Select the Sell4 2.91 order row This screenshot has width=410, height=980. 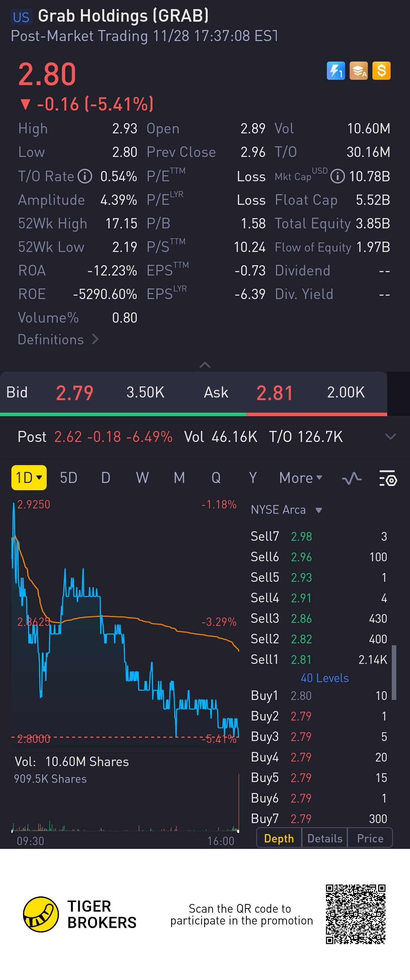(x=319, y=598)
